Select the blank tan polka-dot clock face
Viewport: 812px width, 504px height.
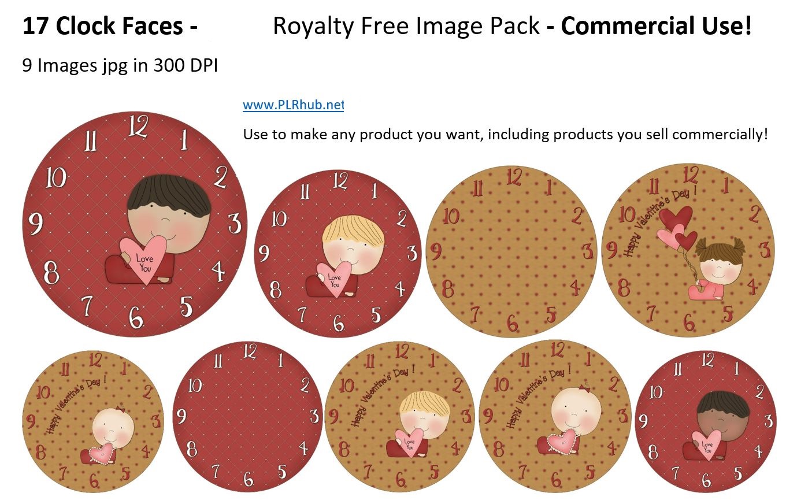point(511,251)
